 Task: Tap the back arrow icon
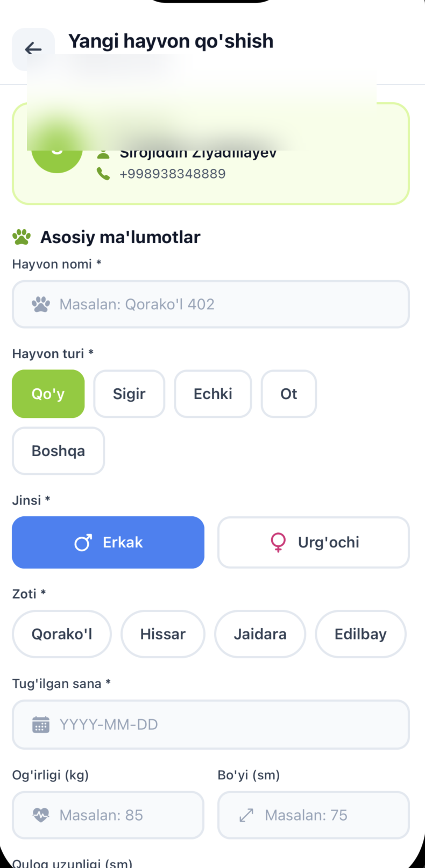click(33, 49)
